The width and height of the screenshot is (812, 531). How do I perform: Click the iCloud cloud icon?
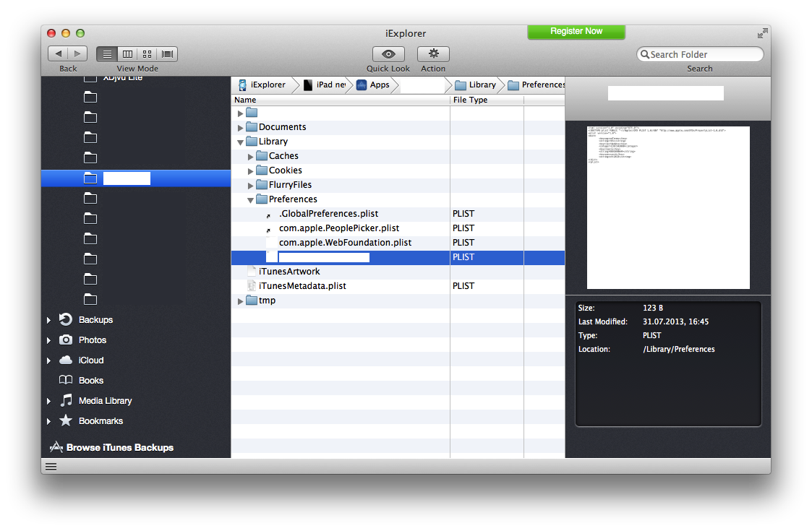click(x=66, y=360)
